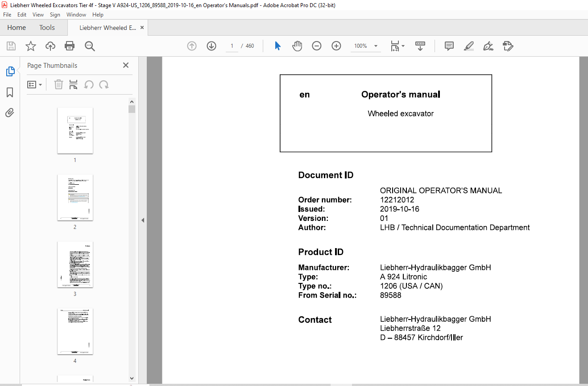Click the Product ID heading

(321, 252)
